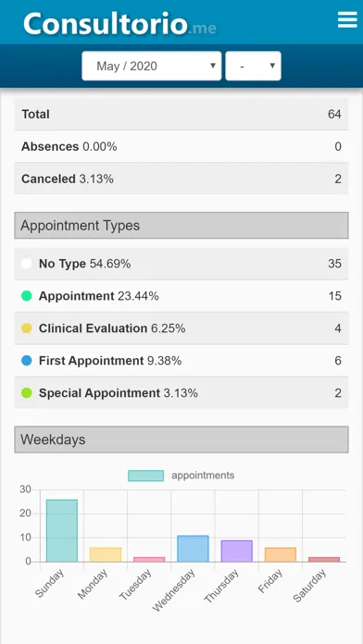Click the Appointment Types section header

pos(181,226)
